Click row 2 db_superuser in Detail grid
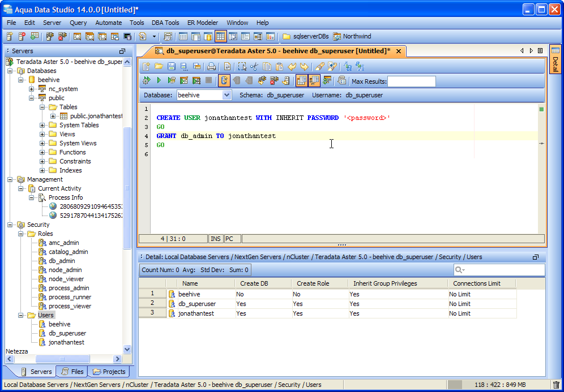The image size is (564, 392). [x=327, y=304]
